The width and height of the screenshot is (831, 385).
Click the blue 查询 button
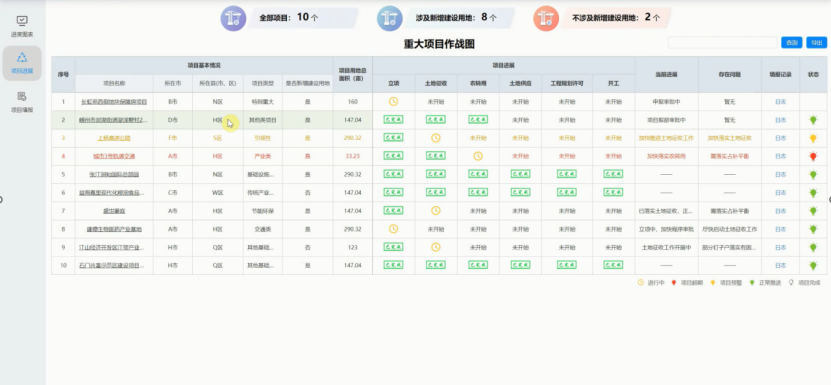coord(792,42)
